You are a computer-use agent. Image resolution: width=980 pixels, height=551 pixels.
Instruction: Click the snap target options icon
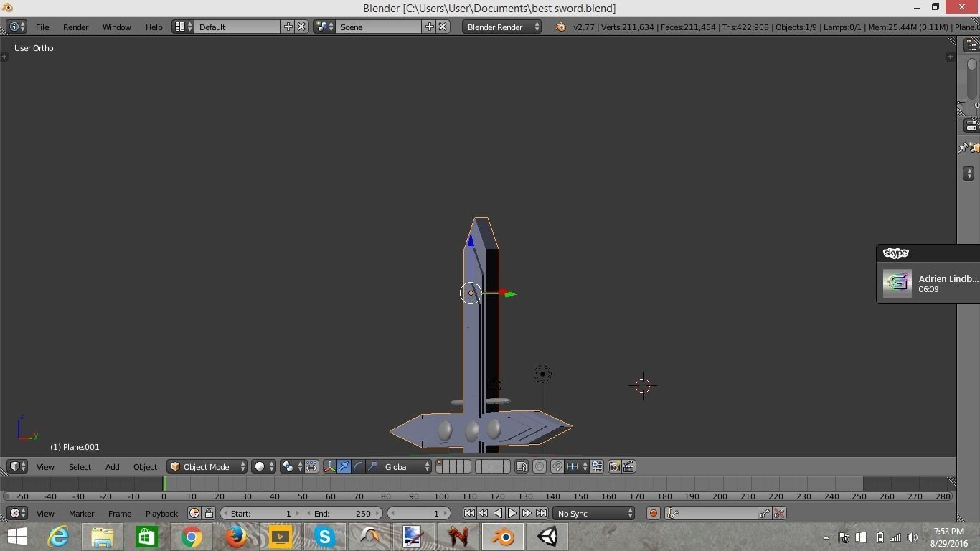click(x=597, y=466)
